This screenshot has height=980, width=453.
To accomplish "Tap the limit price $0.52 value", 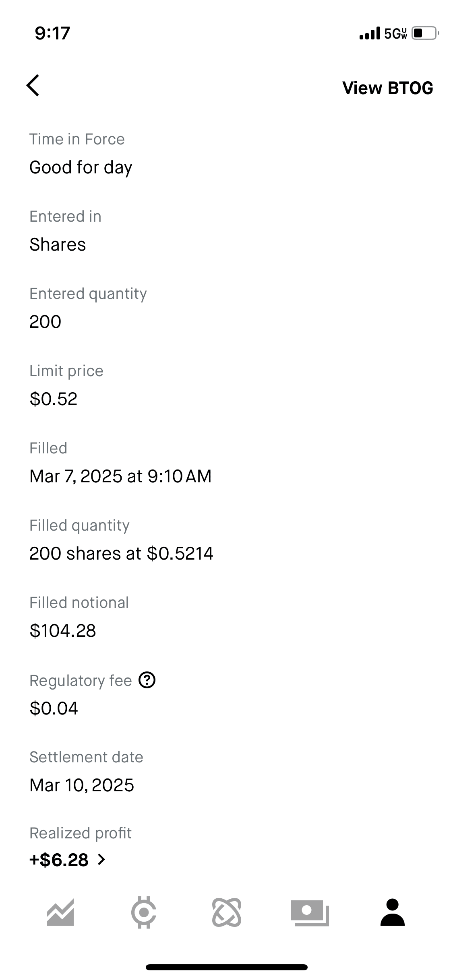I will pos(54,399).
